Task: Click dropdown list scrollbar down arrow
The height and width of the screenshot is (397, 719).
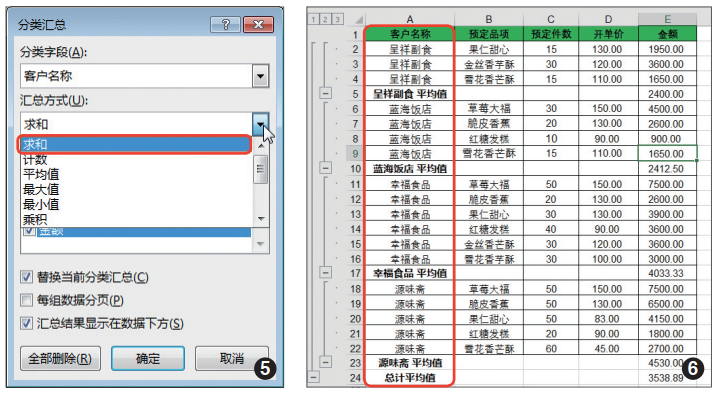Action: pos(261,219)
